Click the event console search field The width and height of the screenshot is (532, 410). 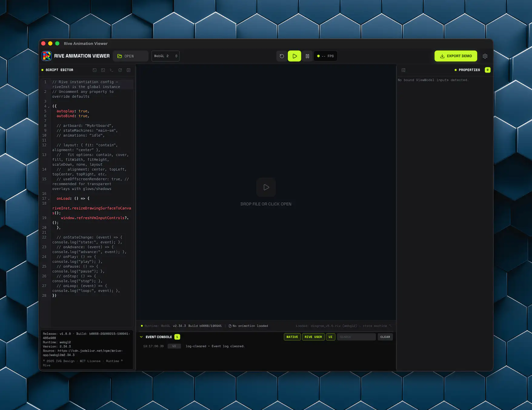(356, 337)
